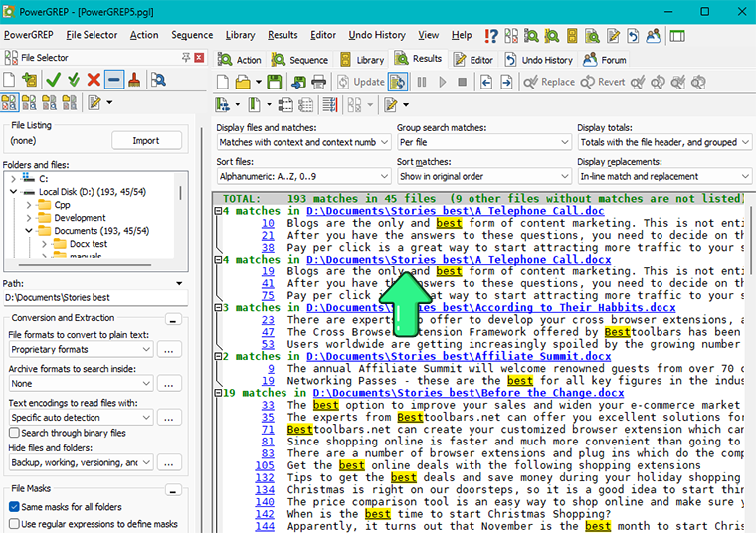Click the fold results icon in second Results toolbar row
Image resolution: width=756 pixels, height=533 pixels.
pyautogui.click(x=285, y=105)
